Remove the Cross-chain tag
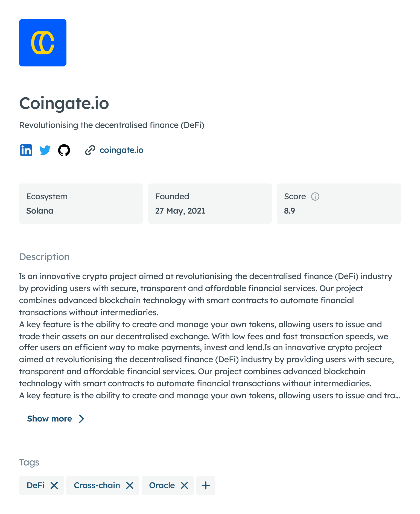 pyautogui.click(x=130, y=485)
